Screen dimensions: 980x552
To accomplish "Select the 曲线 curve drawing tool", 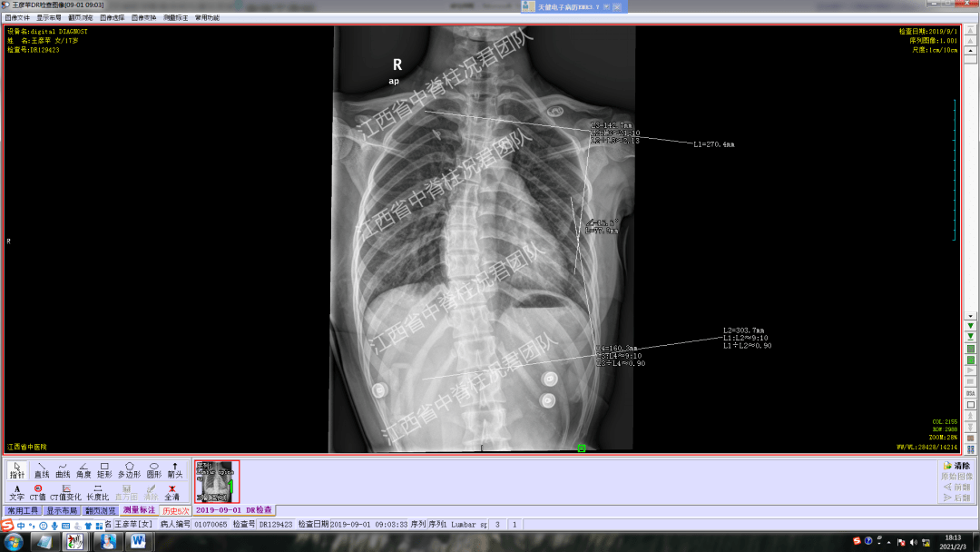I will coord(63,469).
